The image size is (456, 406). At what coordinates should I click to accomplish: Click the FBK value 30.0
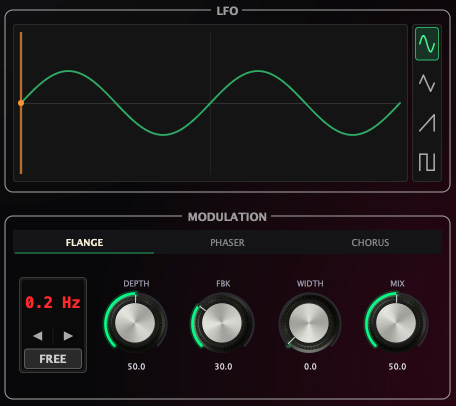[x=223, y=367]
